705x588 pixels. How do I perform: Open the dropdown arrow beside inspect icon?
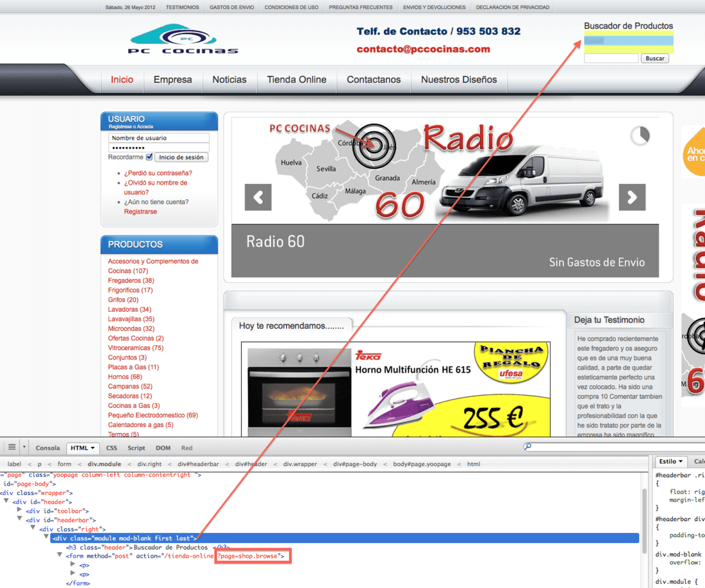pyautogui.click(x=24, y=447)
